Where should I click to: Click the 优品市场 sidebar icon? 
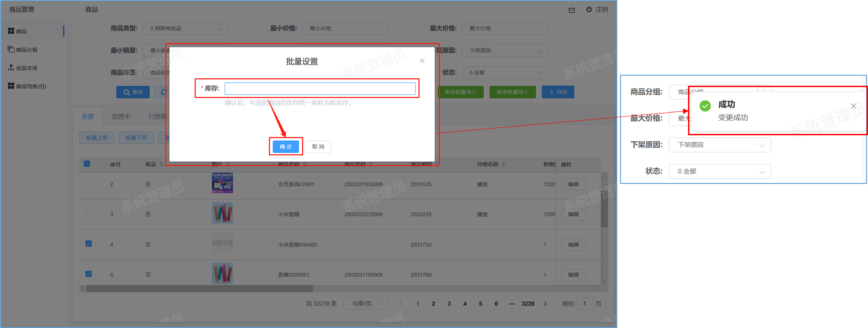tap(11, 68)
